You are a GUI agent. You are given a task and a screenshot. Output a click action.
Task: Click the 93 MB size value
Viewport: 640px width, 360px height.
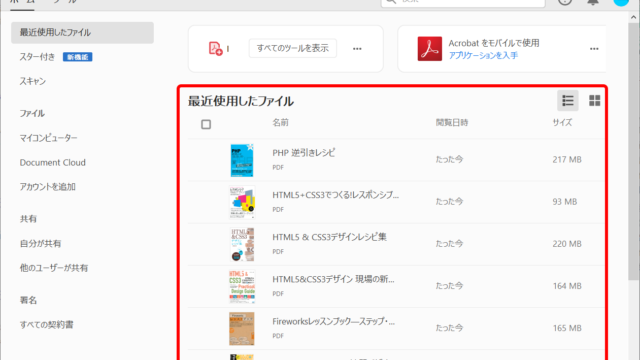(565, 202)
